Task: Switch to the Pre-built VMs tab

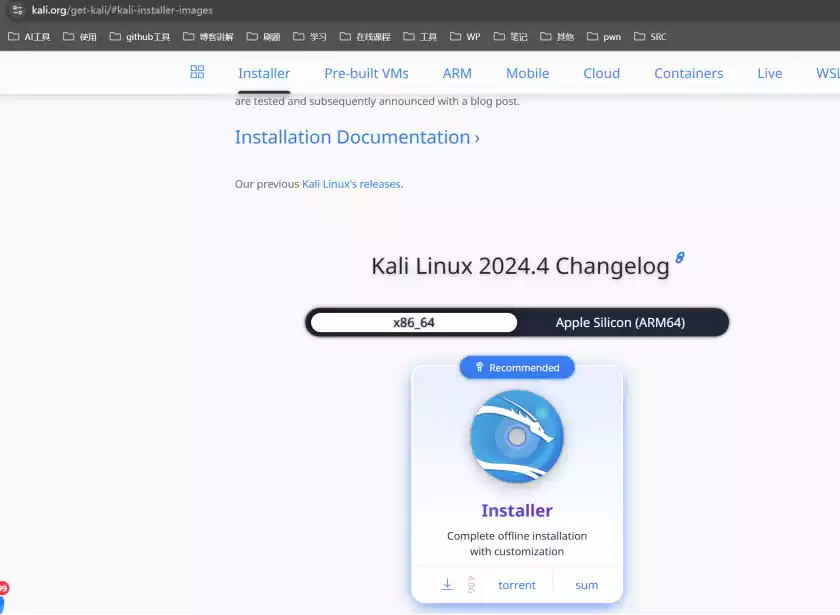Action: coord(366,73)
